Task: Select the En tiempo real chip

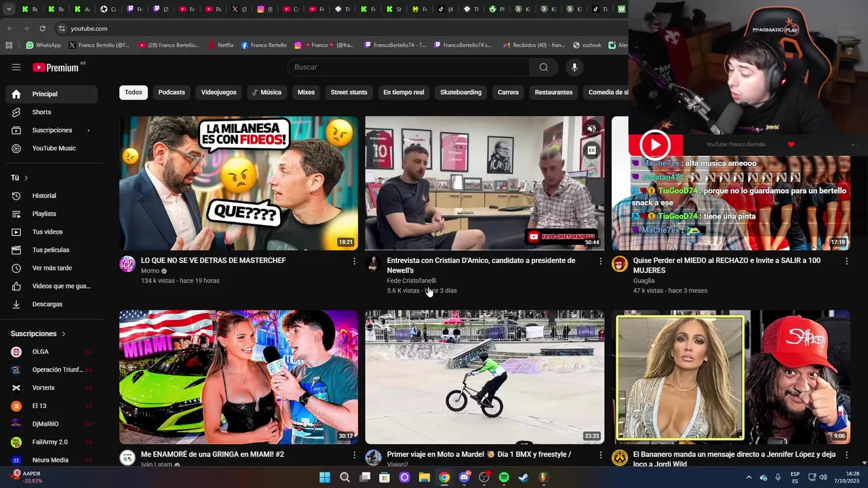Action: (x=403, y=92)
